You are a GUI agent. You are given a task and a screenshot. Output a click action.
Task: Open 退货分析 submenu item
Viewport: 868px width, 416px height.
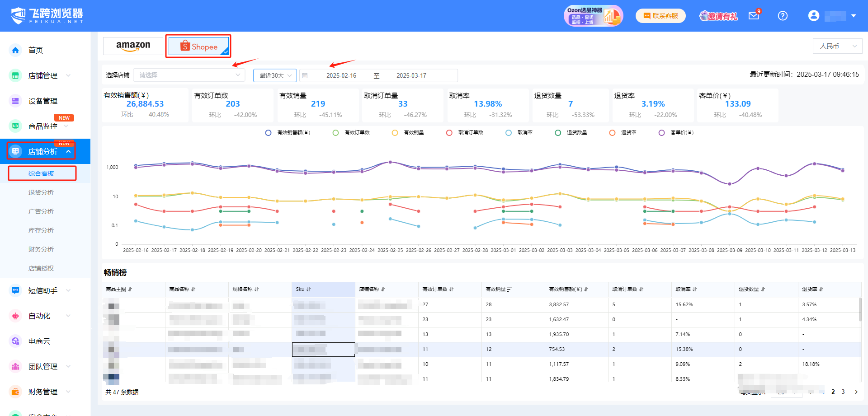coord(41,192)
